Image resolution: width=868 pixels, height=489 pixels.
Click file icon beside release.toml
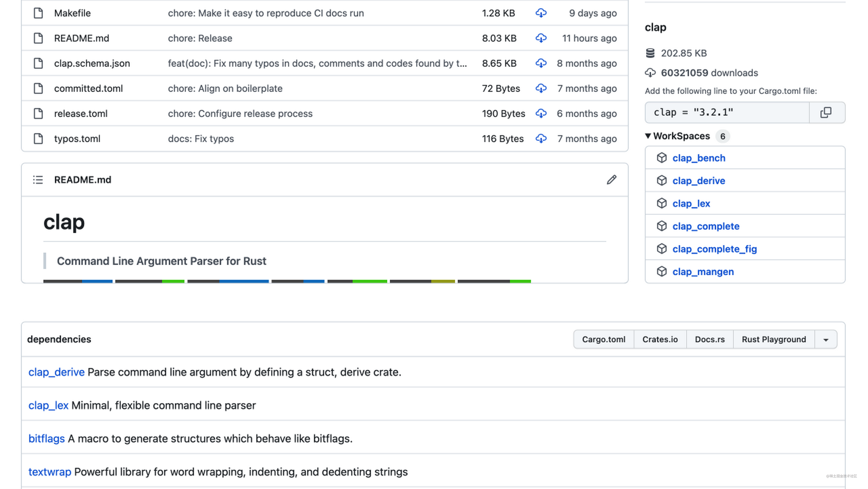[38, 114]
